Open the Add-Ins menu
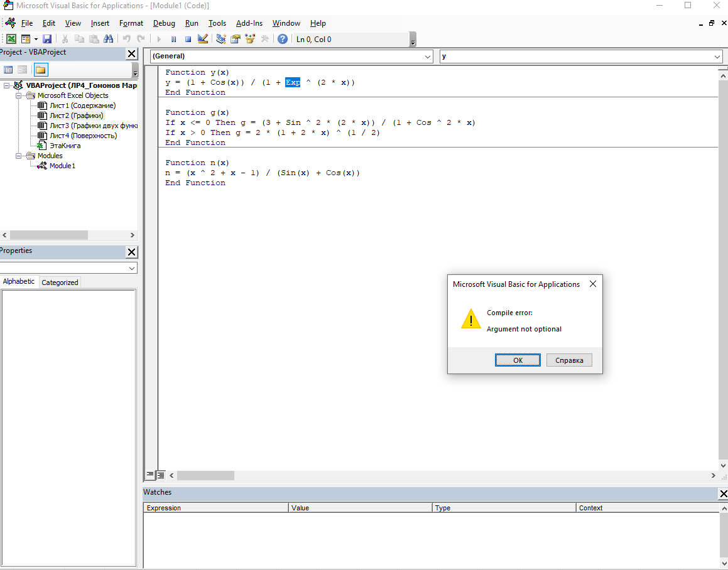The image size is (728, 570). click(x=249, y=23)
